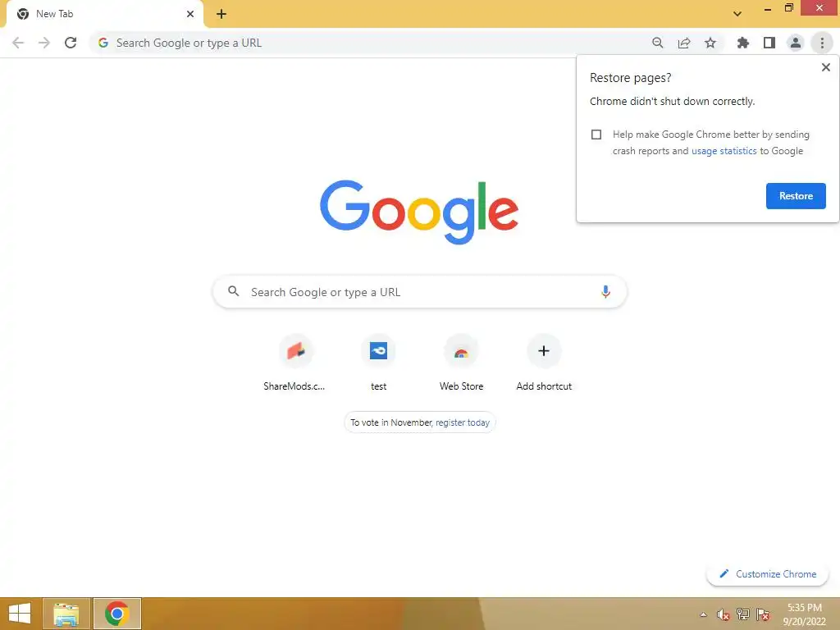Start voice search with microphone icon
Screen dimensions: 840x630
tap(605, 292)
